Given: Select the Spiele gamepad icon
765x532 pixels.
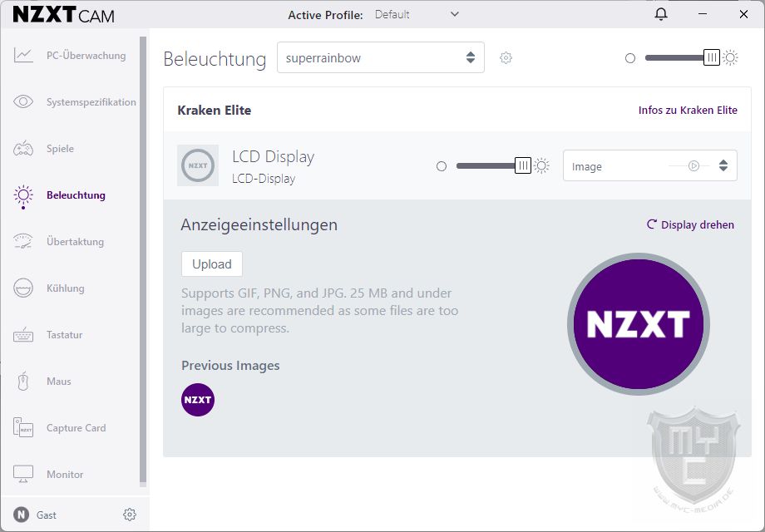Looking at the screenshot, I should [23, 149].
